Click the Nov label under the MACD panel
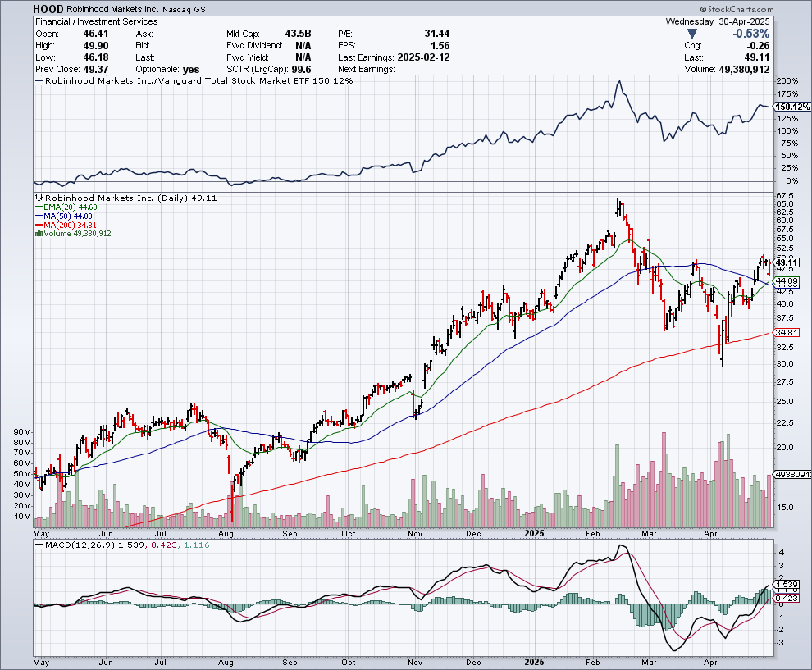This screenshot has width=812, height=670. point(415,663)
